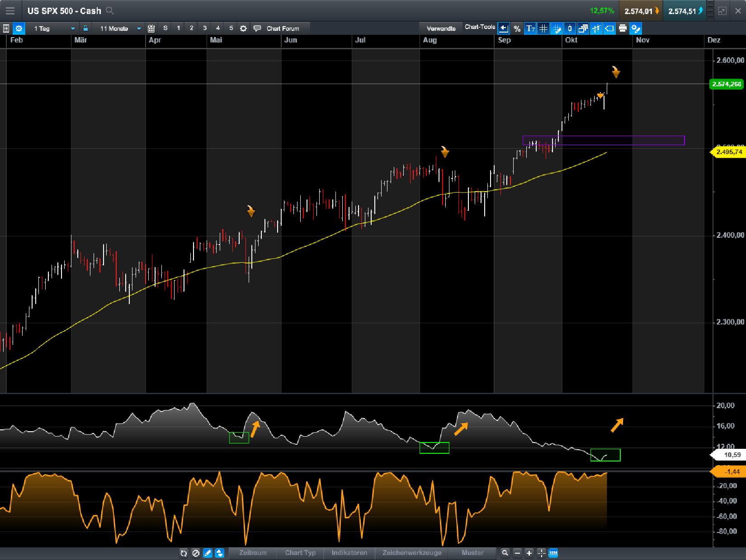Expand the Indikatoren menu
The image size is (746, 560).
click(350, 553)
